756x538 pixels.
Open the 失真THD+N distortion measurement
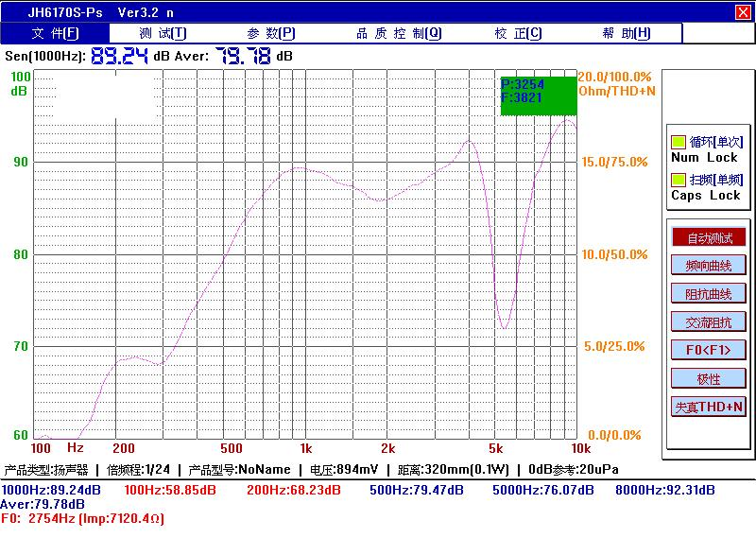tap(708, 407)
